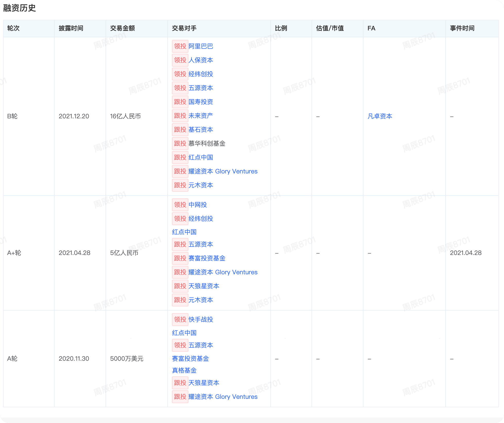Click 2021.04.28 in 事件时间 column
Screen dimensions: 504x423
466,253
